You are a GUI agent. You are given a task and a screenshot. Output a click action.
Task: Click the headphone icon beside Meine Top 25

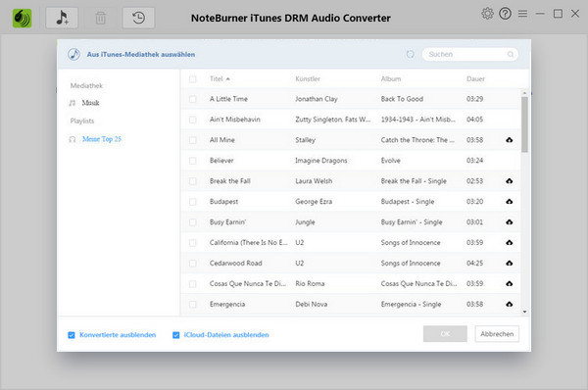coord(73,139)
